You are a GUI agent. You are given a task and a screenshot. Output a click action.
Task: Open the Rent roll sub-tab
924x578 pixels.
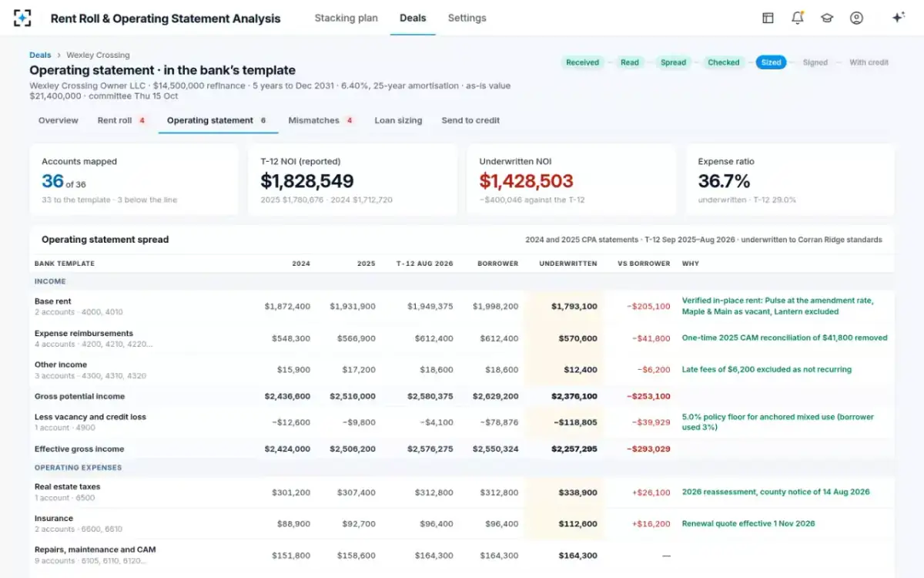pyautogui.click(x=122, y=120)
